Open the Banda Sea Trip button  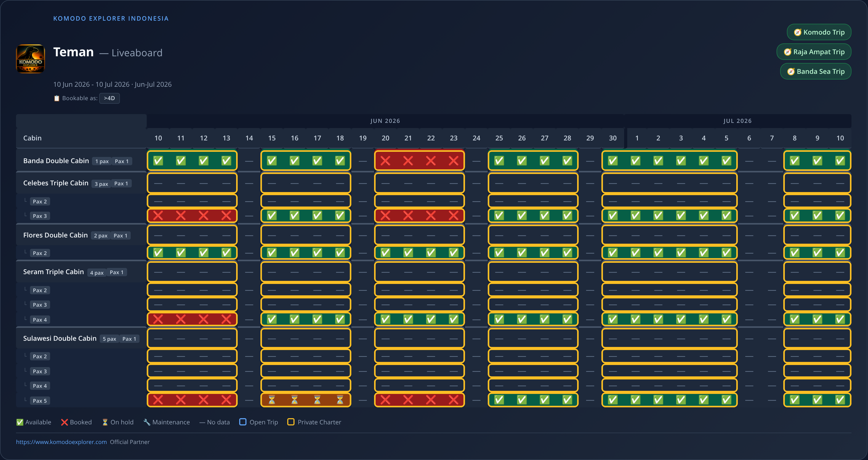tap(816, 72)
